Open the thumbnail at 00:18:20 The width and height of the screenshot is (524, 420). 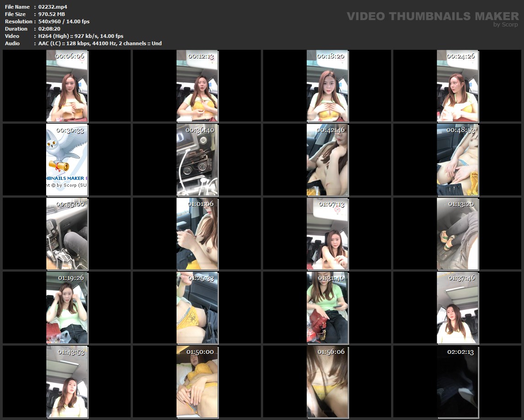click(327, 86)
